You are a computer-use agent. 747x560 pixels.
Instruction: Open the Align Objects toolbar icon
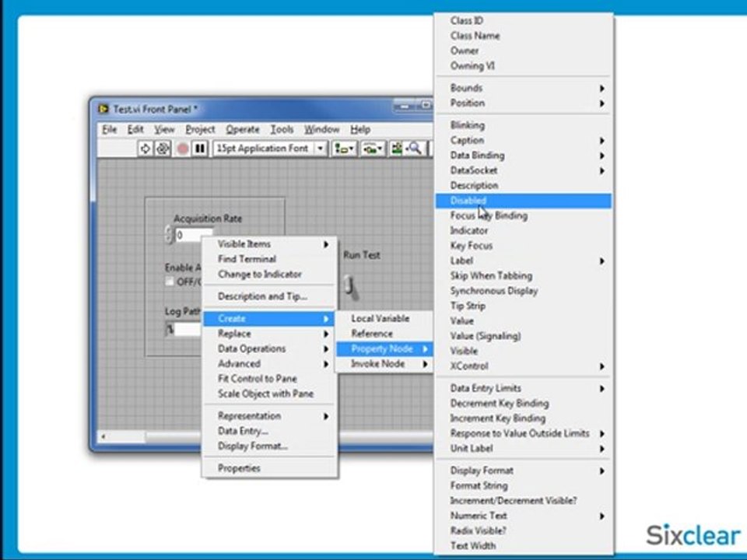click(x=345, y=149)
